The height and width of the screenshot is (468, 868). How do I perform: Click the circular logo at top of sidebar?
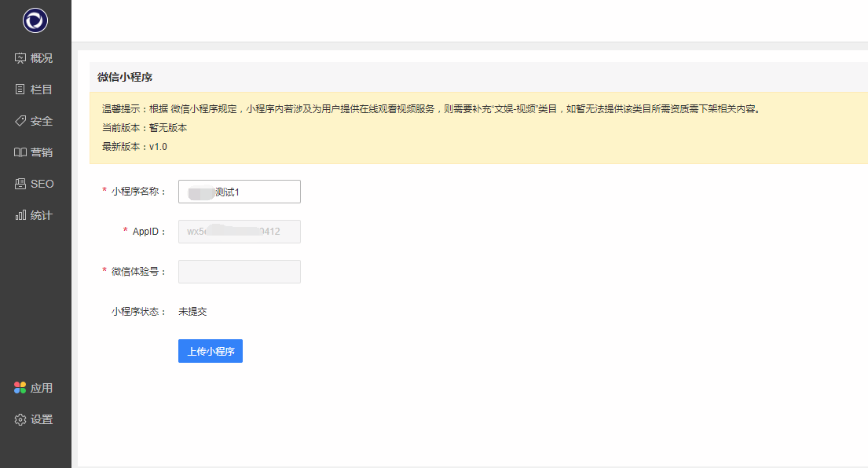point(35,20)
